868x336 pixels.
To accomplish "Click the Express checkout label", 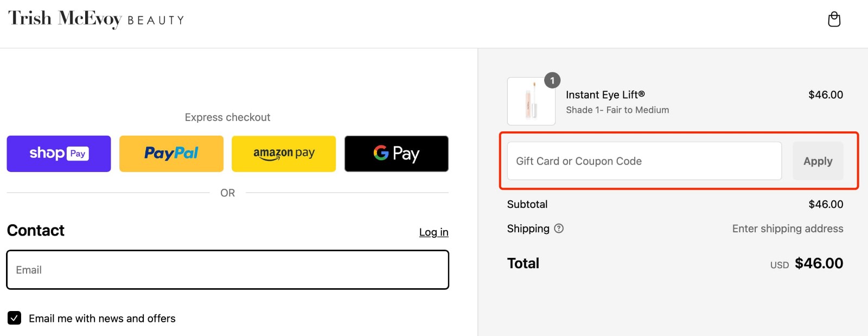I will pyautogui.click(x=227, y=117).
